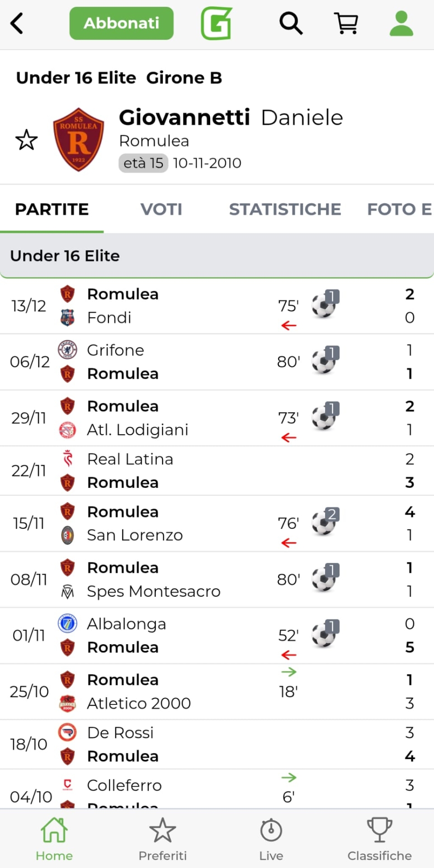Open Classifiche trophy icon

pyautogui.click(x=379, y=839)
